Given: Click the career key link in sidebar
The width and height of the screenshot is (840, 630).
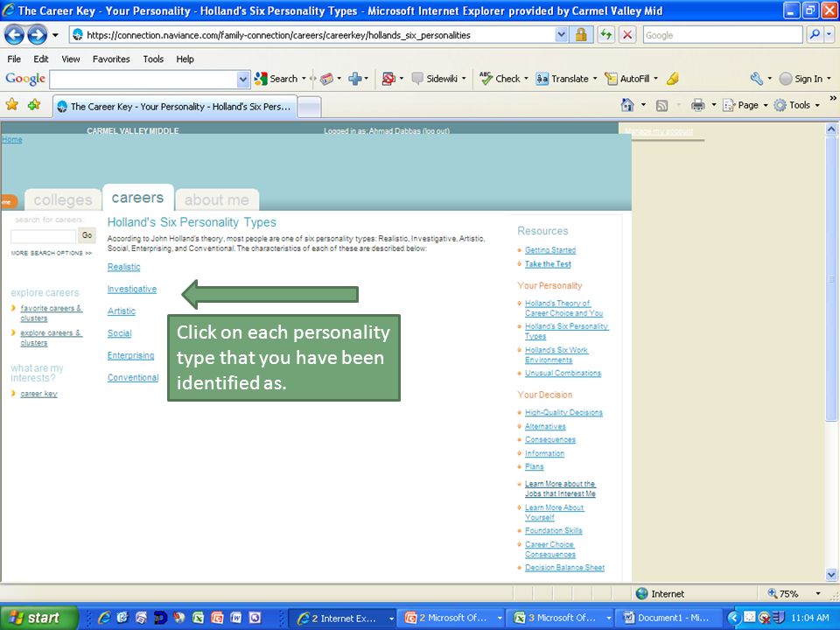Looking at the screenshot, I should pyautogui.click(x=38, y=394).
